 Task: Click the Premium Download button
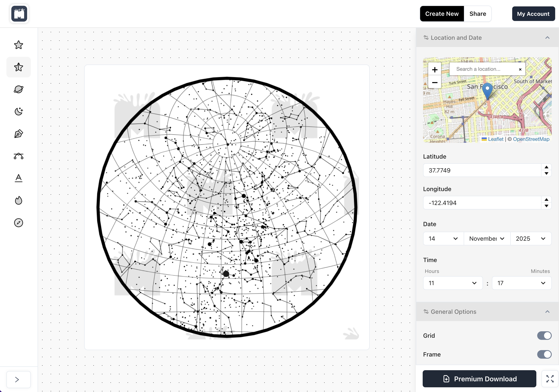coord(479,379)
